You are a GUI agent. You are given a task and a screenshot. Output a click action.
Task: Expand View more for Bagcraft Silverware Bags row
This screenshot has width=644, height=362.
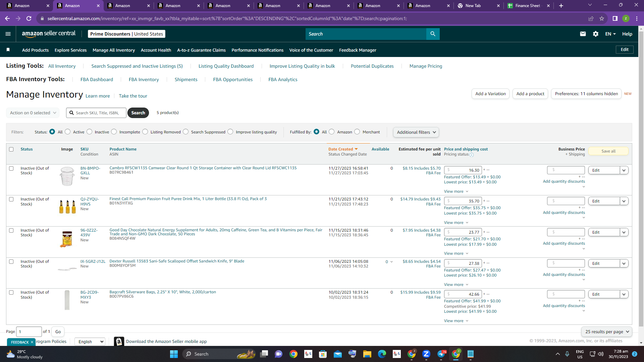pos(456,321)
